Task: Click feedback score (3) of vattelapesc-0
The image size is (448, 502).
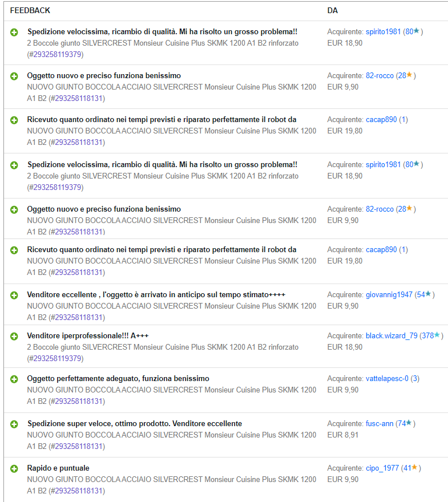Action: [x=415, y=378]
